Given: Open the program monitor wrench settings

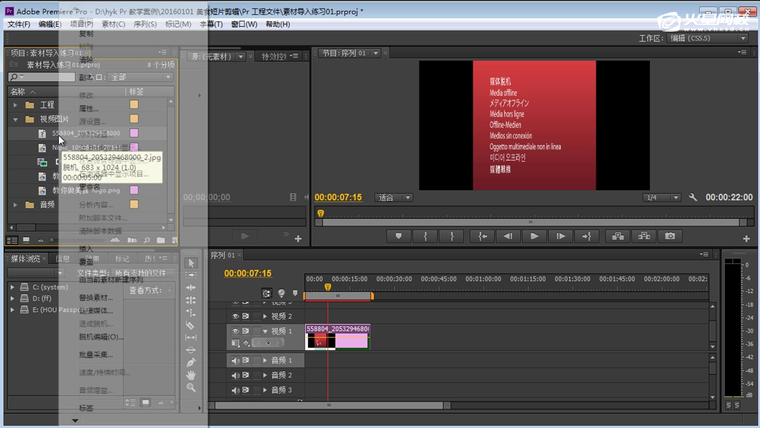Looking at the screenshot, I should (693, 198).
